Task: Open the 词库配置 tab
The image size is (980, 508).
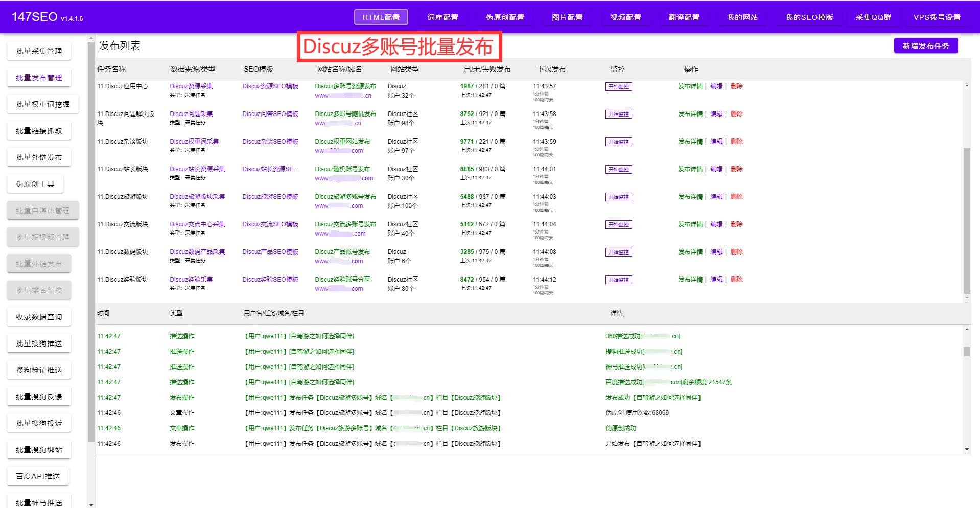Action: (x=442, y=17)
